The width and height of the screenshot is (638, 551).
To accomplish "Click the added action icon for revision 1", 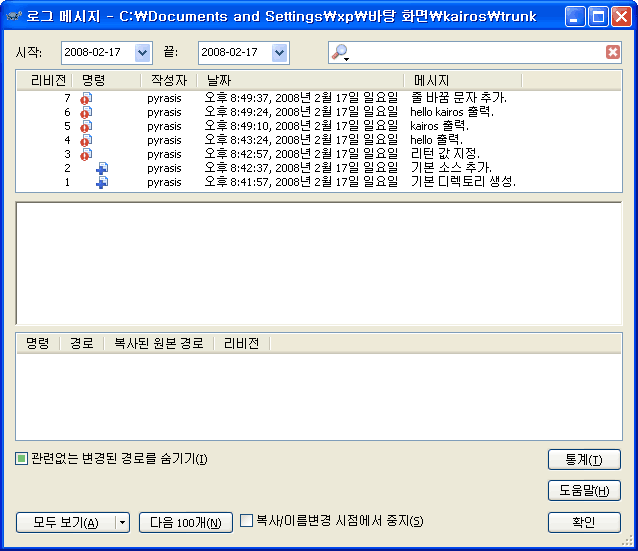I will coord(101,182).
